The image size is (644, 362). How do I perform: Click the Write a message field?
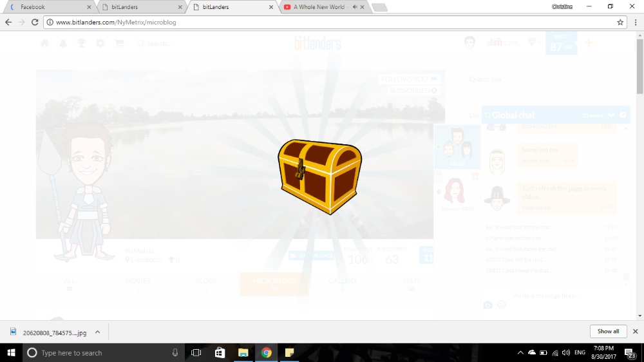coord(546,296)
